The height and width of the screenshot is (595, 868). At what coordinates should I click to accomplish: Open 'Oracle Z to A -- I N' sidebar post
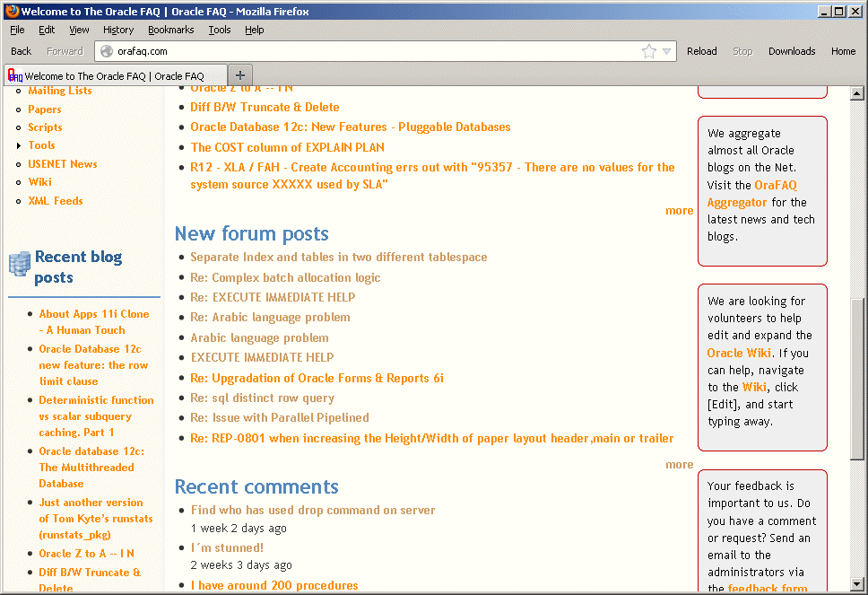86,554
